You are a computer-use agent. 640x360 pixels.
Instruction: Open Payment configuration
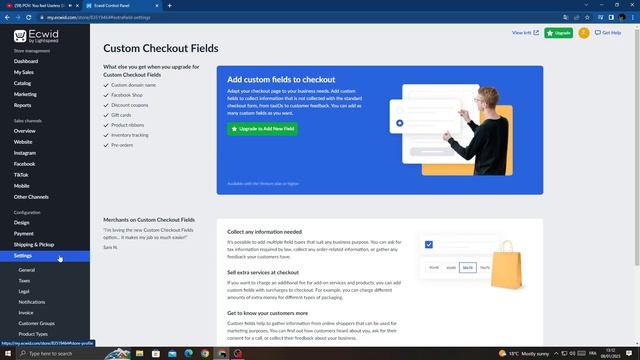tap(23, 234)
